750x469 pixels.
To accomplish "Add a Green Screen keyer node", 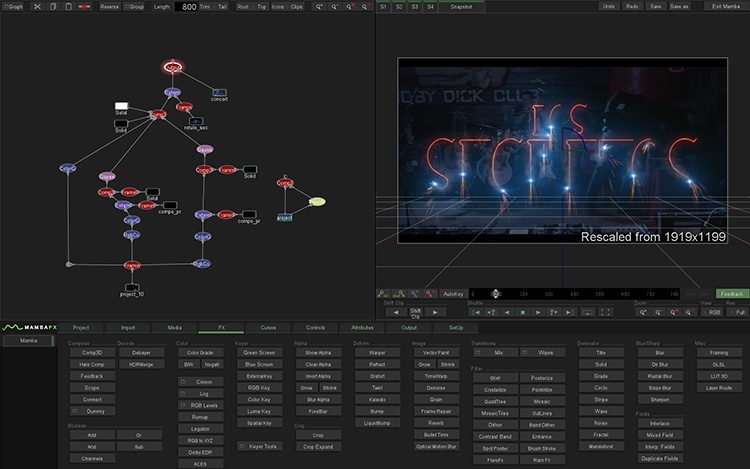I will point(259,352).
